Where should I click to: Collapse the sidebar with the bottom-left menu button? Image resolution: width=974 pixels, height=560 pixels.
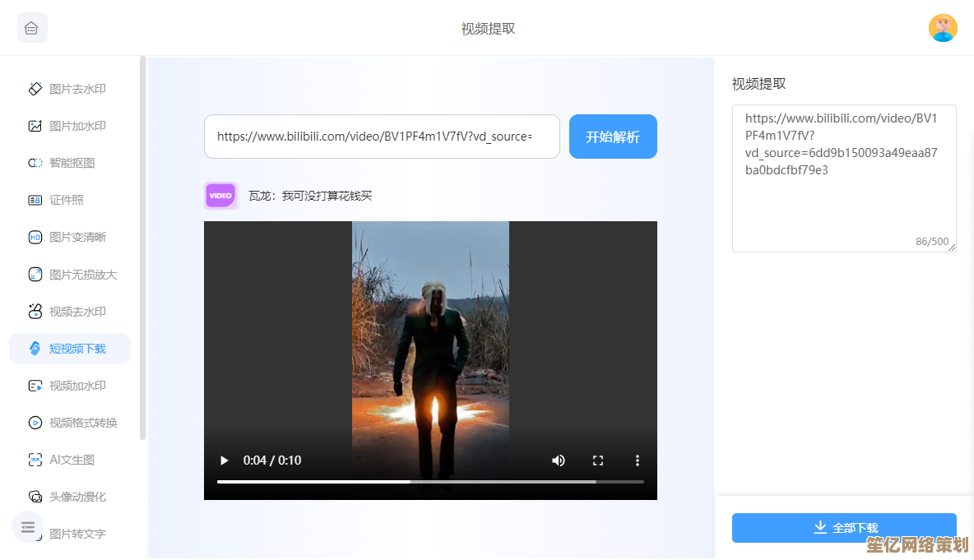click(x=28, y=527)
